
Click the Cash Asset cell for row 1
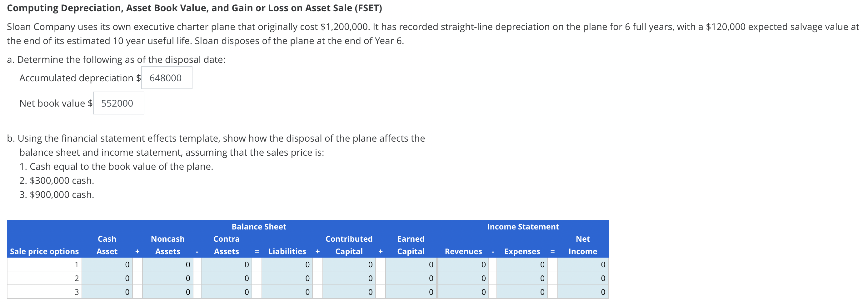click(x=107, y=264)
